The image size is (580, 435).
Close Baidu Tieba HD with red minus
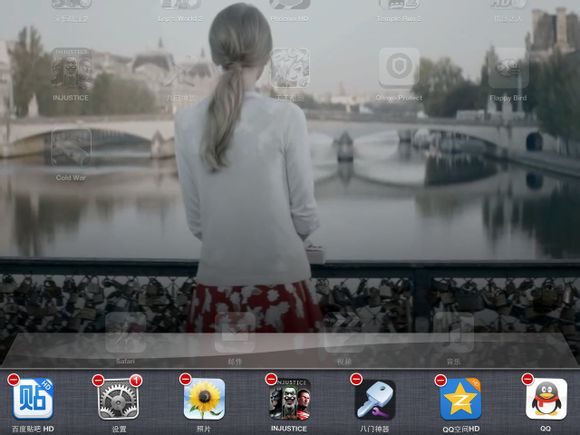tap(14, 380)
